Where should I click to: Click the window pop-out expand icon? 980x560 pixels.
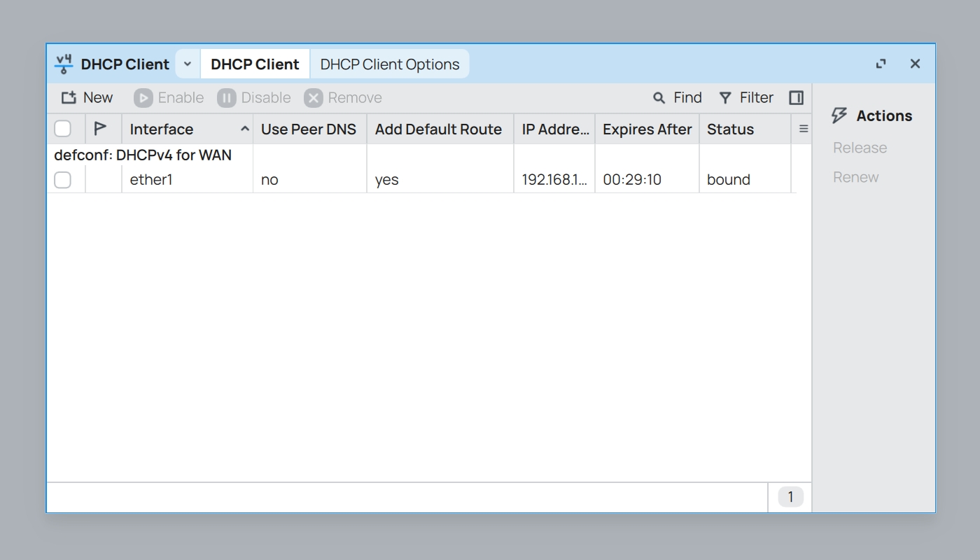tap(881, 64)
